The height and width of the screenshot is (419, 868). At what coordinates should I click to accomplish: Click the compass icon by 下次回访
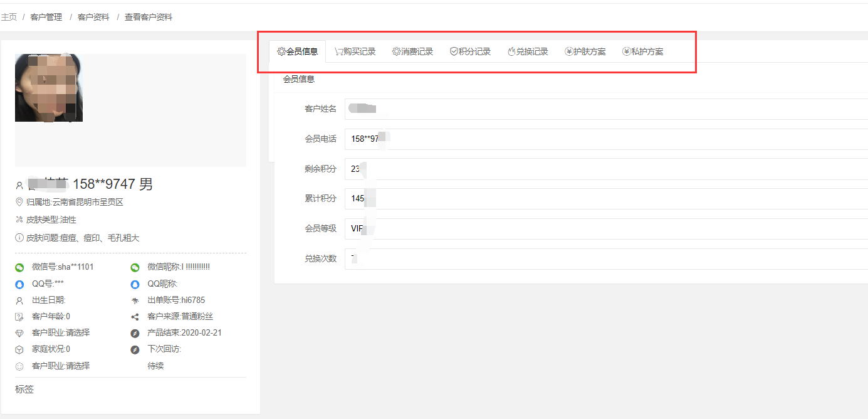tap(135, 349)
